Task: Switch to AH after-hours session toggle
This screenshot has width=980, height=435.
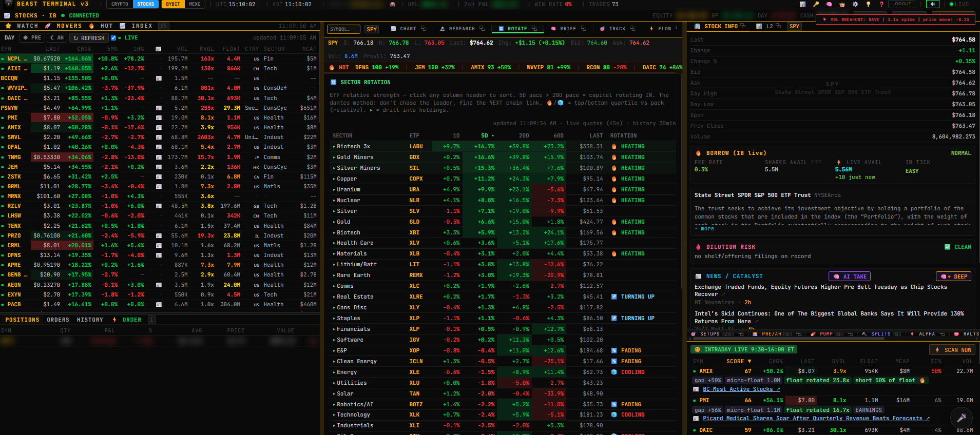Action: [x=57, y=37]
